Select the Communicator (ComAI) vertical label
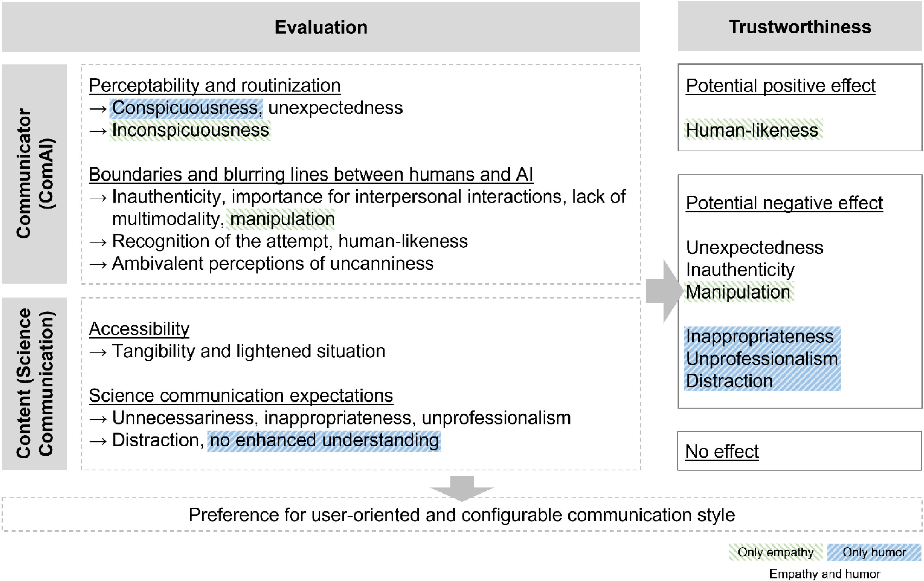 35,174
